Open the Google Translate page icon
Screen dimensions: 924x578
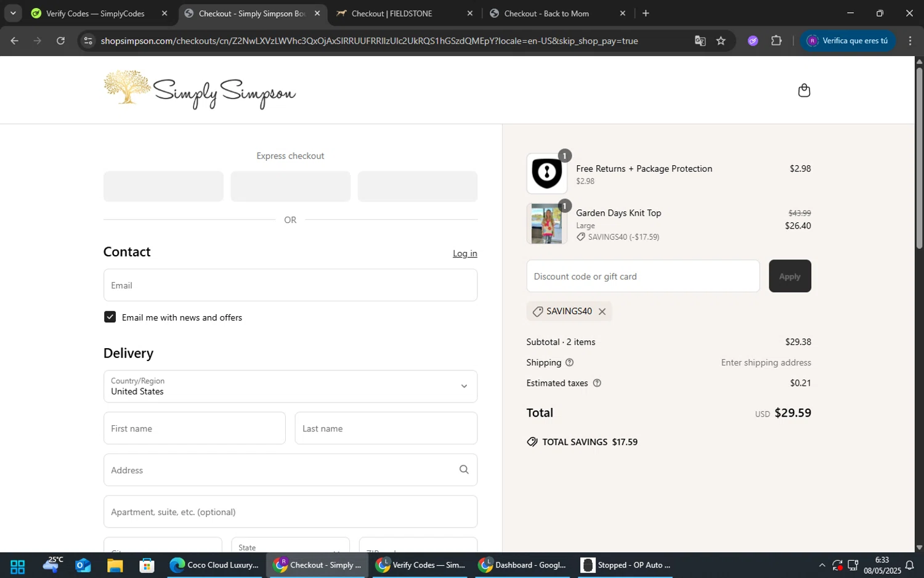click(700, 41)
